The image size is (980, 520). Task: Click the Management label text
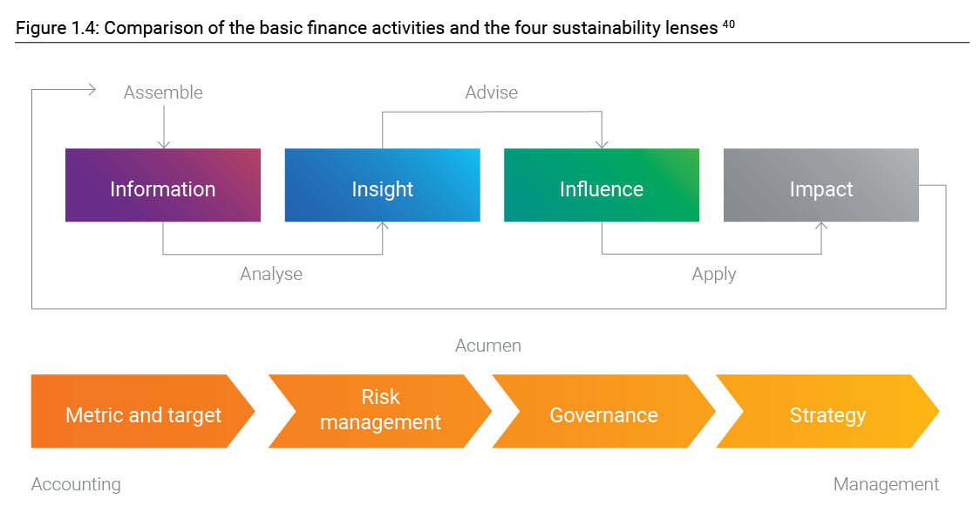click(886, 484)
